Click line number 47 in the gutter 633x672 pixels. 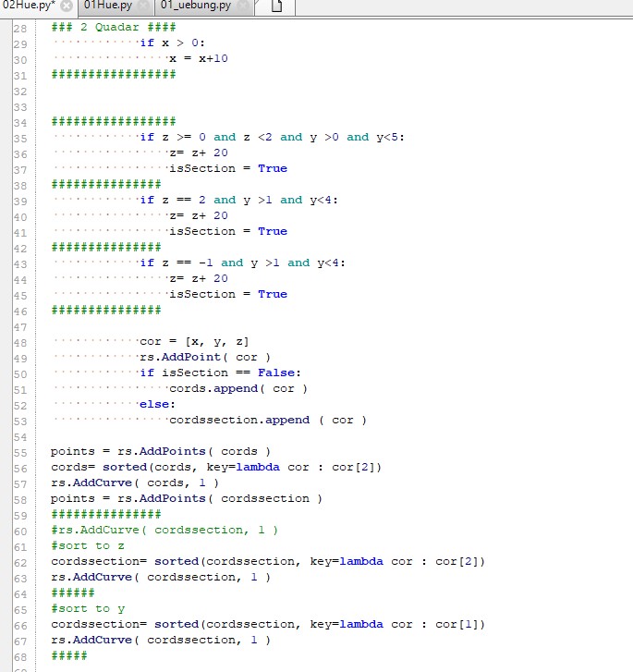coord(20,327)
